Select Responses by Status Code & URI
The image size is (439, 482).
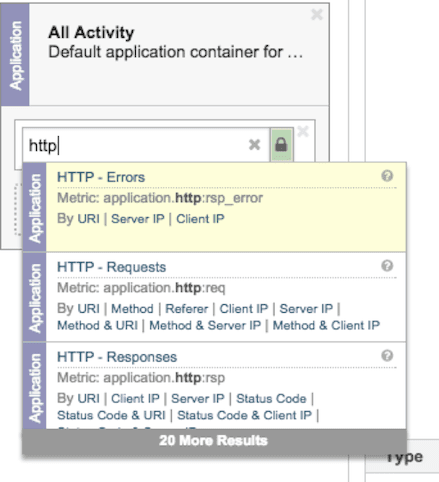pyautogui.click(x=111, y=415)
